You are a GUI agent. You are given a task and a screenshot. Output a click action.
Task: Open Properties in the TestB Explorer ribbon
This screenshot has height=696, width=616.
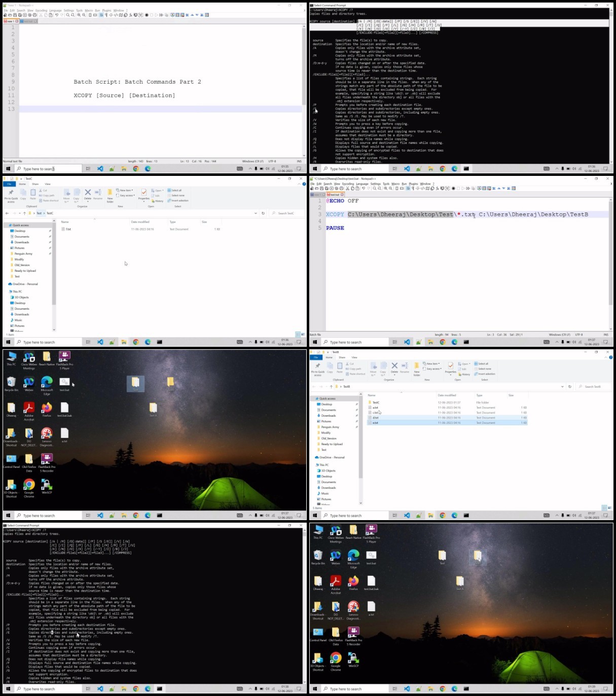click(451, 368)
